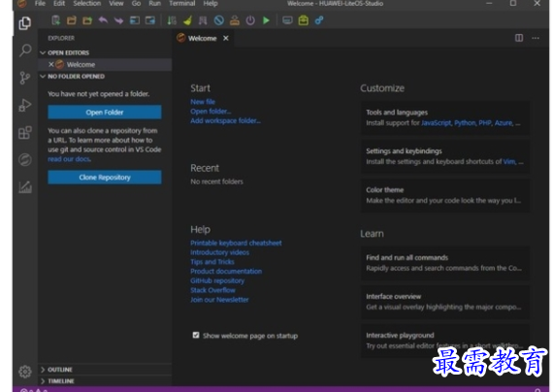Close the Welcome tab
Image resolution: width=553 pixels, height=392 pixels.
pyautogui.click(x=226, y=38)
